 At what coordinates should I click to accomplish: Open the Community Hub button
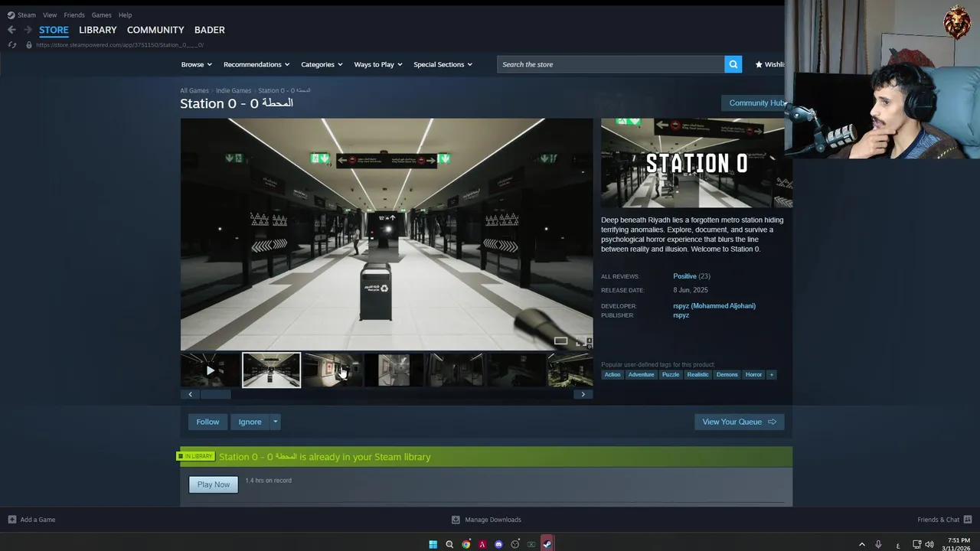[x=754, y=103]
